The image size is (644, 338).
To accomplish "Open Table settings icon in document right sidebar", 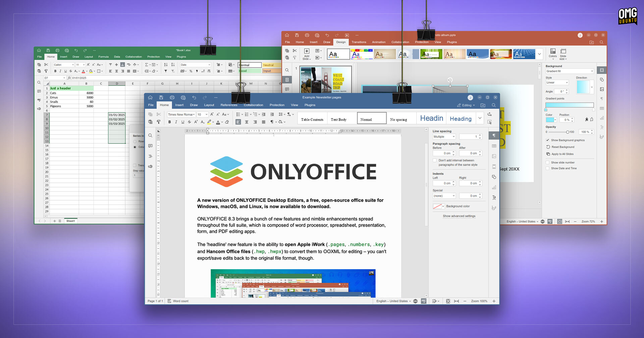I will (x=494, y=146).
